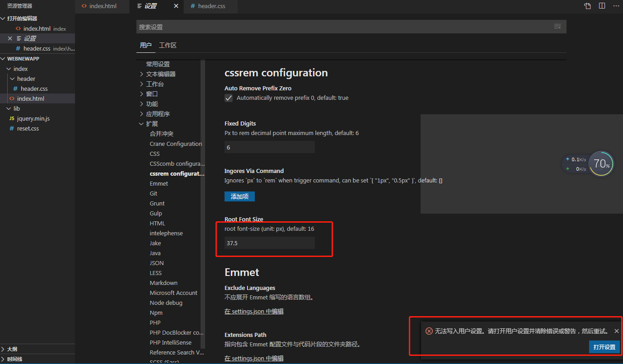Select CSScomb configuration settings entry
The height and width of the screenshot is (364, 623).
177,163
